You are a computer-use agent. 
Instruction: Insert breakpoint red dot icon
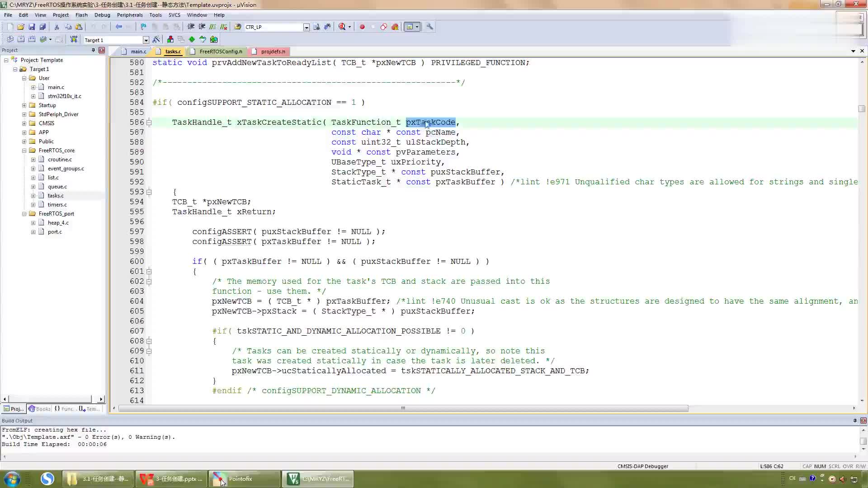coord(362,27)
